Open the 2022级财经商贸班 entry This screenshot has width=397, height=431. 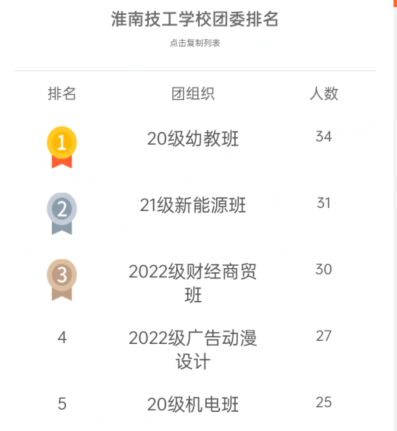[193, 283]
